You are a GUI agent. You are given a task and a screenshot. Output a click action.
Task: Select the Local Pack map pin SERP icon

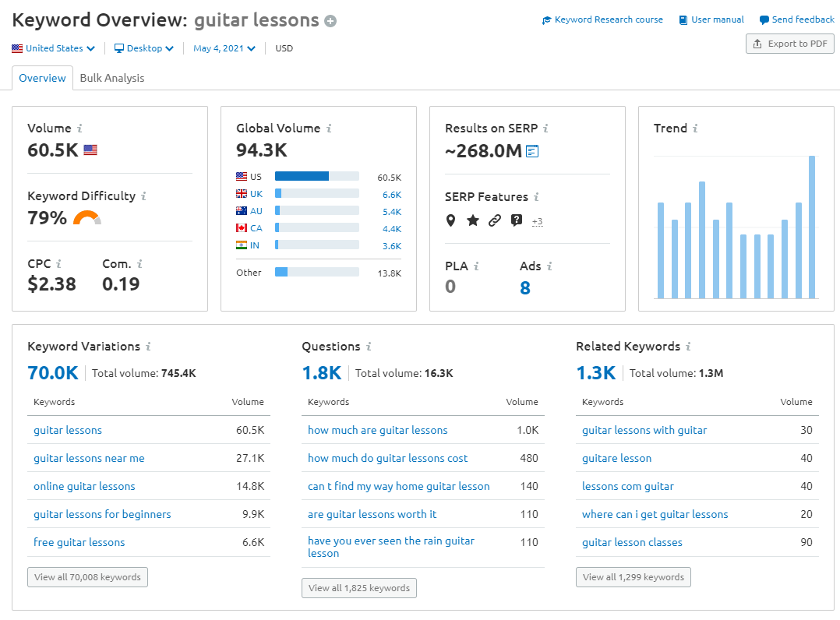[x=450, y=220]
